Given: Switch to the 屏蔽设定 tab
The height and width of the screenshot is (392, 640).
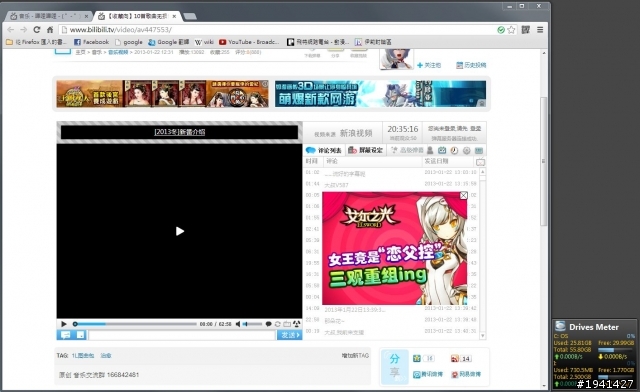Looking at the screenshot, I should tap(365, 150).
